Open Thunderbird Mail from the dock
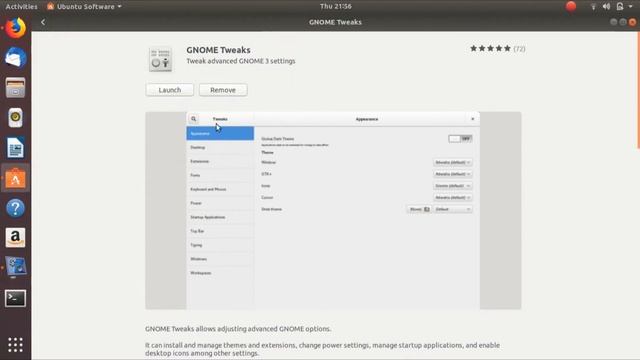 click(16, 58)
